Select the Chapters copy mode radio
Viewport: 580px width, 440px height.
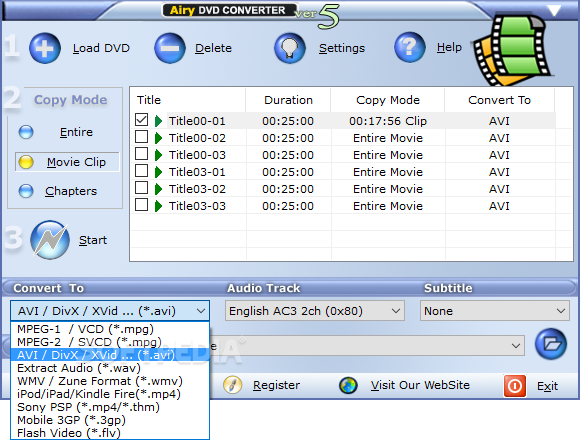[x=26, y=191]
